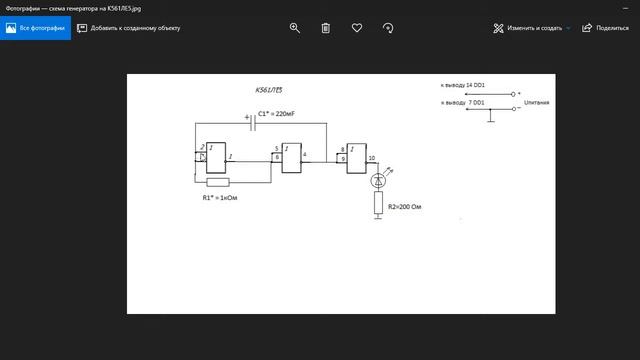Viewport: 640px width, 360px height.
Task: Open the zoom magnifier tool
Action: (295, 28)
